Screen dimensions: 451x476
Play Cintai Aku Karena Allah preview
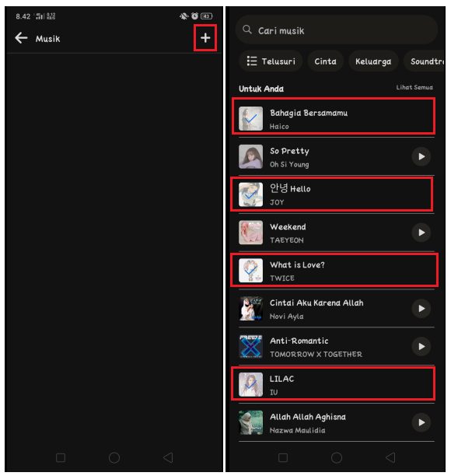[421, 309]
